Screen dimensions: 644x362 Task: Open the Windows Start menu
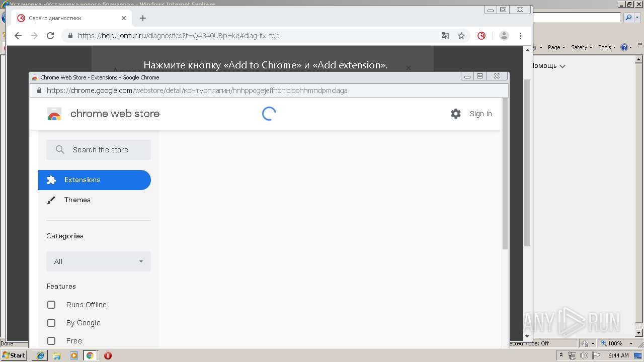pyautogui.click(x=14, y=355)
